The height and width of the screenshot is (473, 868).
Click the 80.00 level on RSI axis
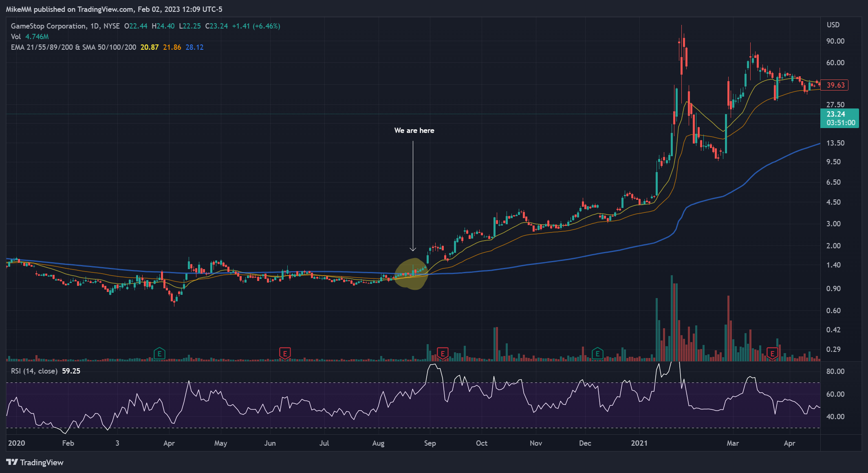835,371
